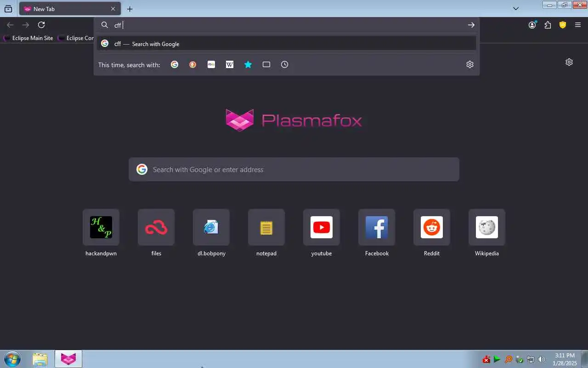Image resolution: width=588 pixels, height=368 pixels.
Task: Search this time in Bookmarks star
Action: (248, 64)
